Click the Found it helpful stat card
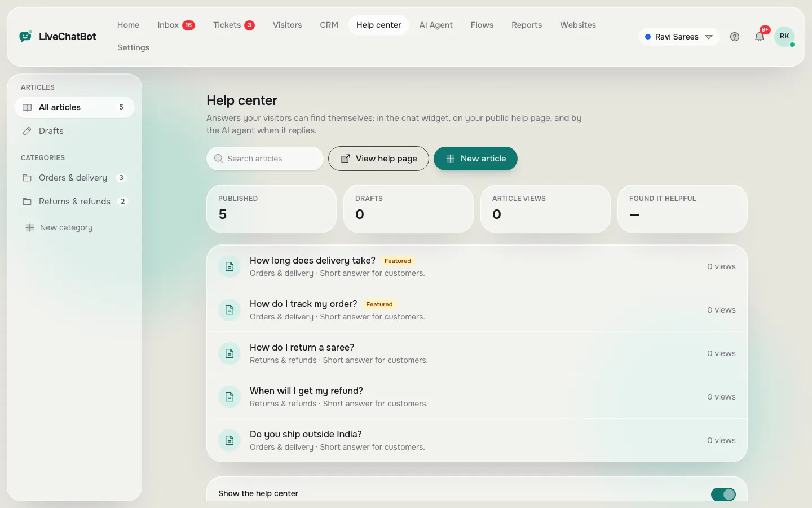Viewport: 812px width, 508px height. 682,209
